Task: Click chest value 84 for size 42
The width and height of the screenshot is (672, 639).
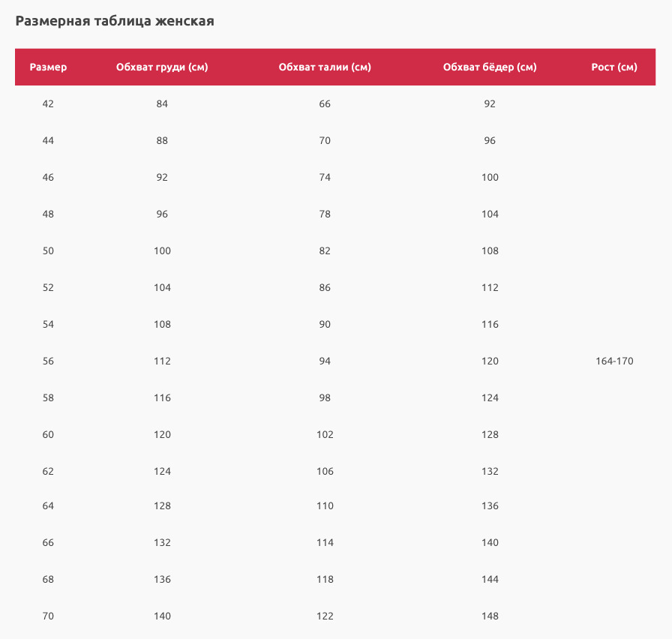Action: [162, 104]
